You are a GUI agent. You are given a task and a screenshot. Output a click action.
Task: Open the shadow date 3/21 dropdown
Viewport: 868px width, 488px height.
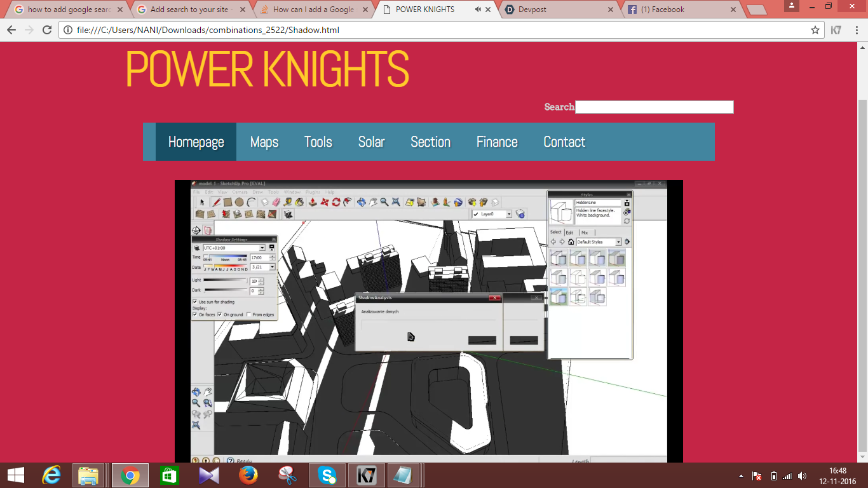click(x=273, y=267)
